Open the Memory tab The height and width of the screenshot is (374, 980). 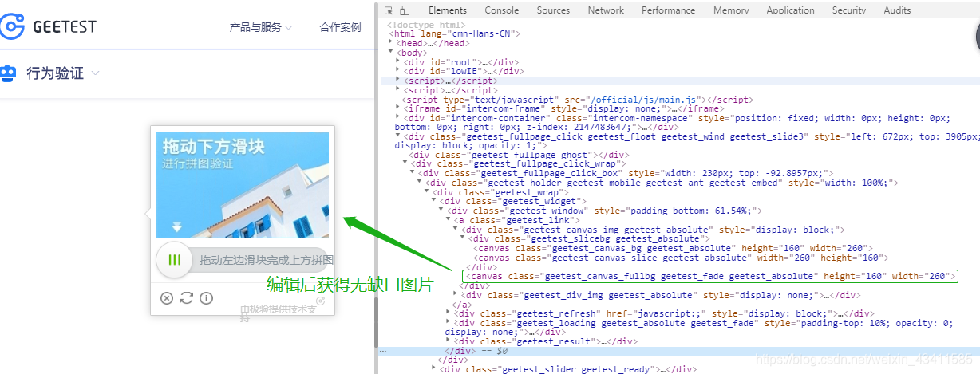(731, 10)
